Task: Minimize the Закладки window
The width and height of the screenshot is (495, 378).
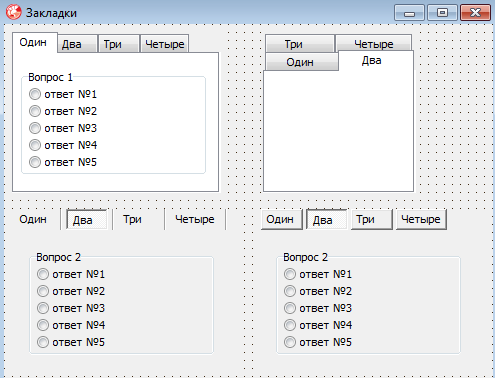Action: pos(409,13)
